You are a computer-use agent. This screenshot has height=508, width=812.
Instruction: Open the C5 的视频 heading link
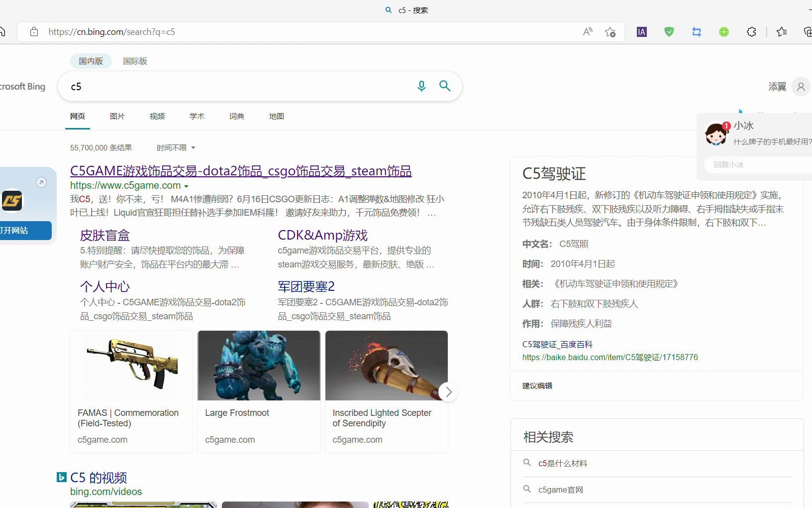tap(99, 478)
